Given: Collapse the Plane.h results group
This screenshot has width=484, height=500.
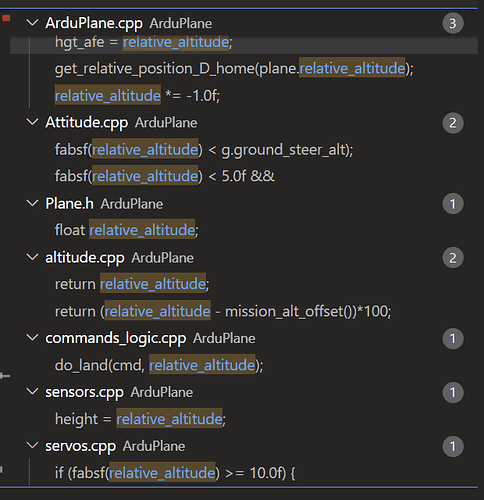Looking at the screenshot, I should pos(32,203).
